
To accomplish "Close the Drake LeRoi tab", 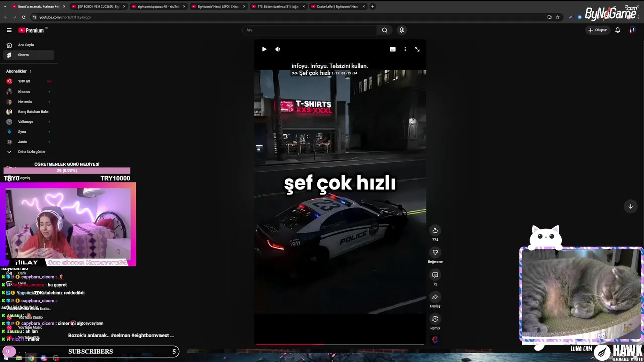I will (364, 7).
